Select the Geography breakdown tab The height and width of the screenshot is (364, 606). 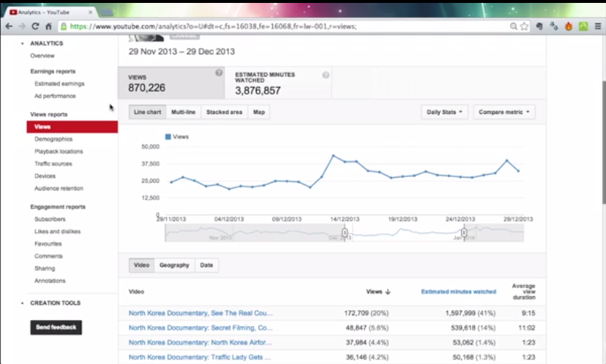[x=174, y=265]
